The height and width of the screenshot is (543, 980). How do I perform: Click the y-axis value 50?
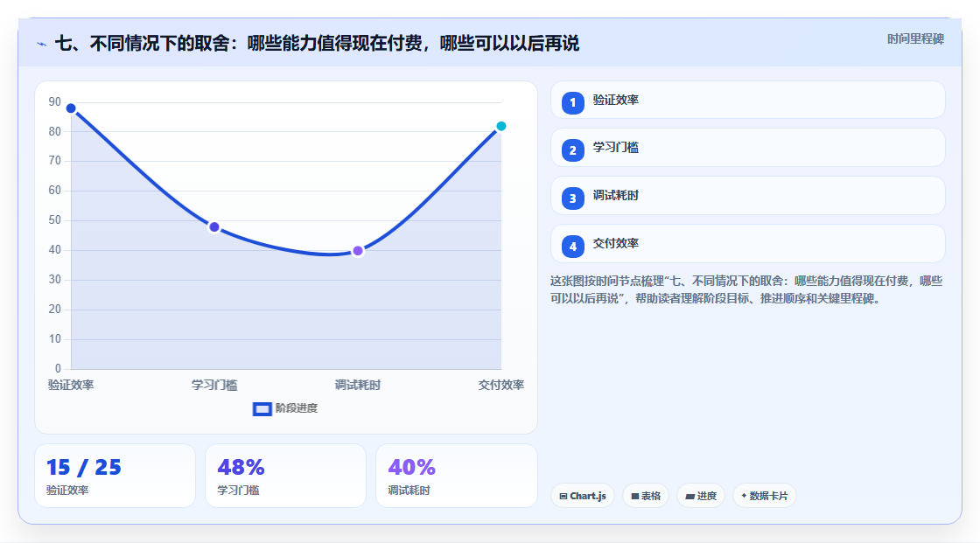pyautogui.click(x=55, y=220)
